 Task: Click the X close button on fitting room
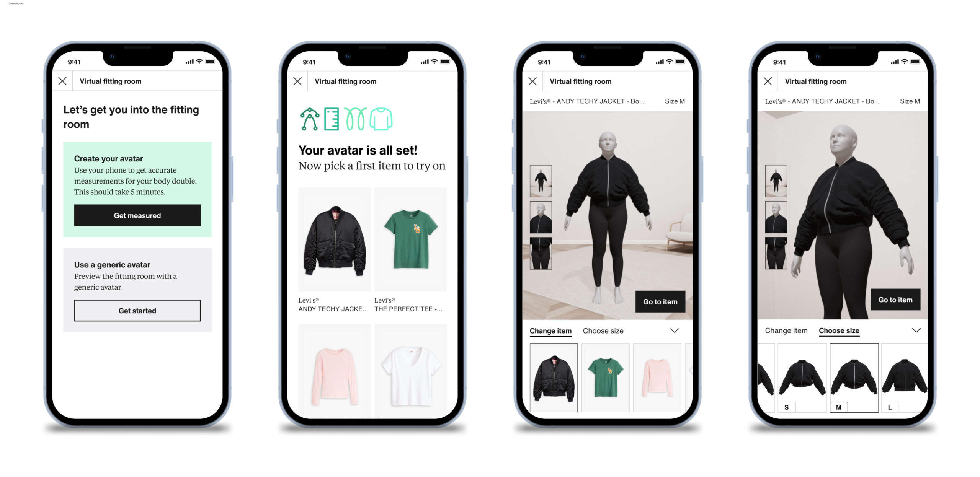coord(62,81)
